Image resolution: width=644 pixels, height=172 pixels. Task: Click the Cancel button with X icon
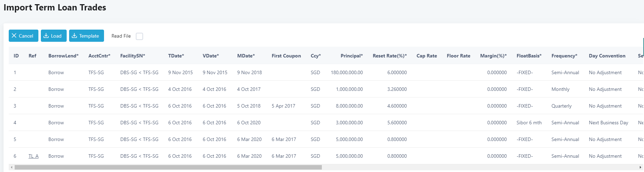[23, 36]
